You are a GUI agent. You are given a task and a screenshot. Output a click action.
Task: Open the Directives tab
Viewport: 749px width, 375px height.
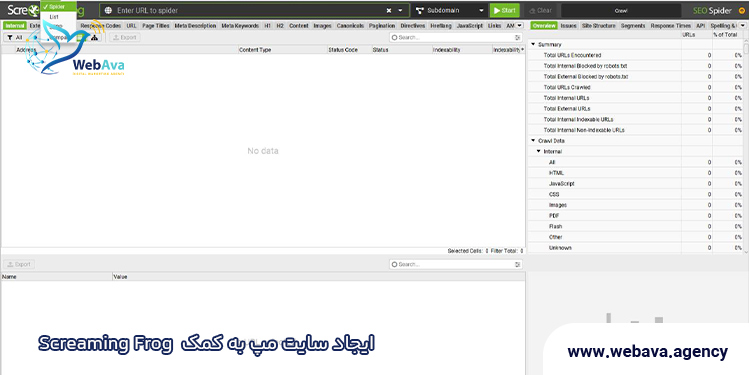[413, 26]
